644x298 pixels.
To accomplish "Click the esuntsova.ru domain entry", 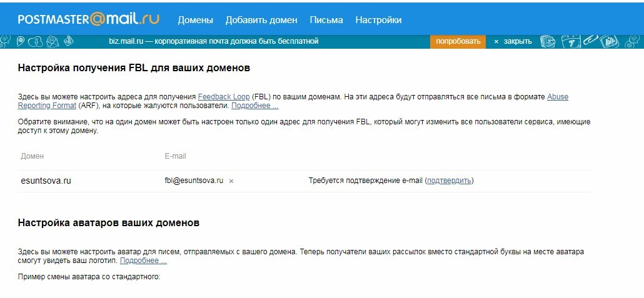I will coord(46,181).
